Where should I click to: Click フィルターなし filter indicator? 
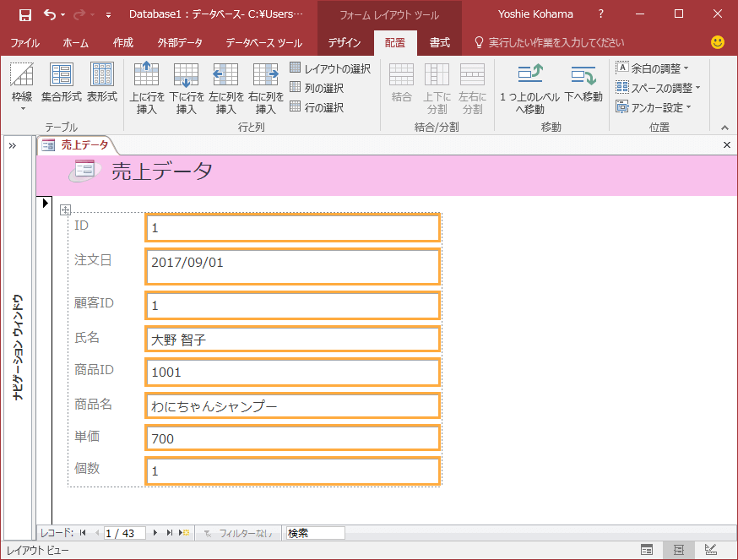(x=238, y=533)
